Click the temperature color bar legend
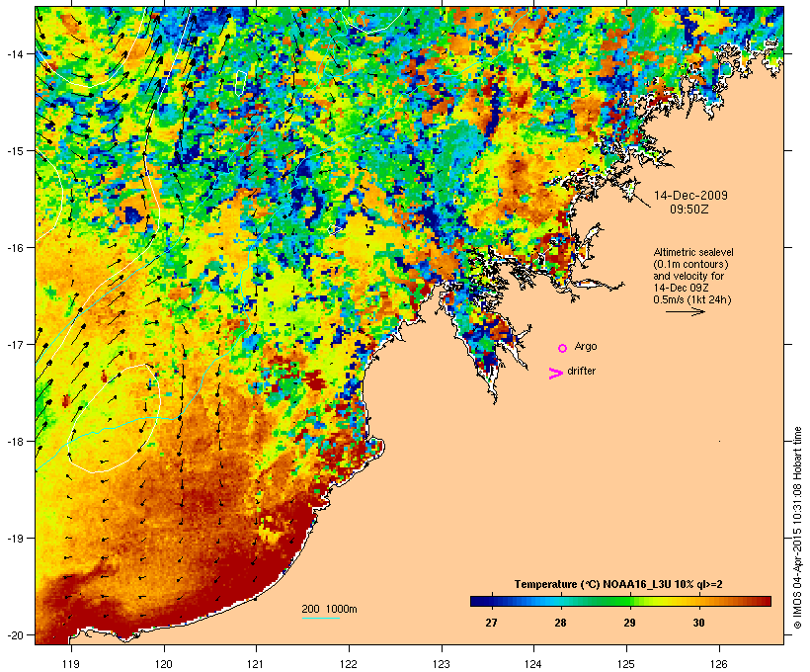The image size is (810, 672). pyautogui.click(x=620, y=601)
